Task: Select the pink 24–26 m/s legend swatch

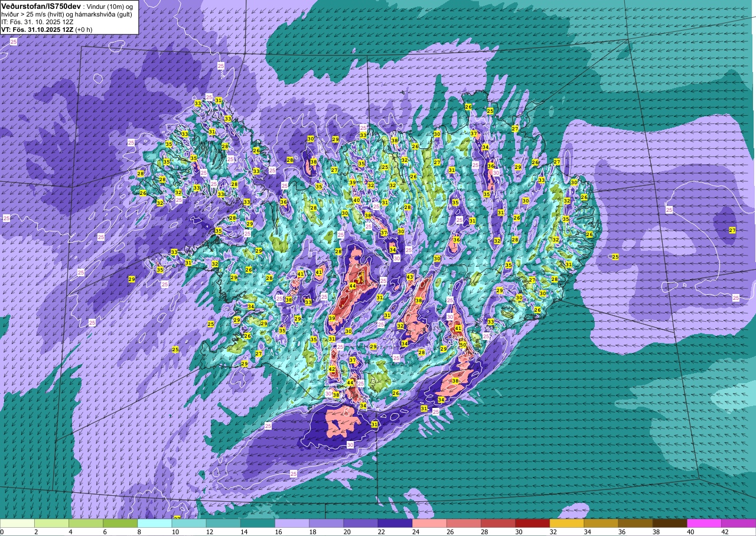Action: 429,523
